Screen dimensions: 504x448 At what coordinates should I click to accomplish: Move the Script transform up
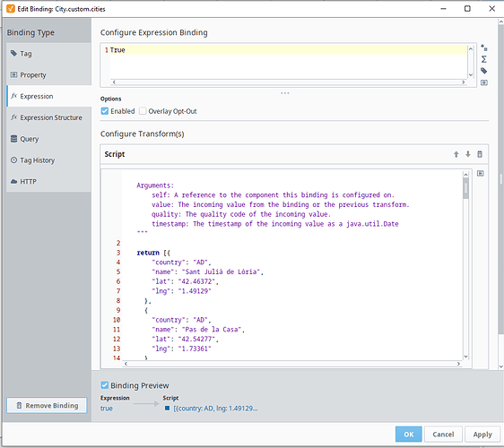(x=456, y=154)
